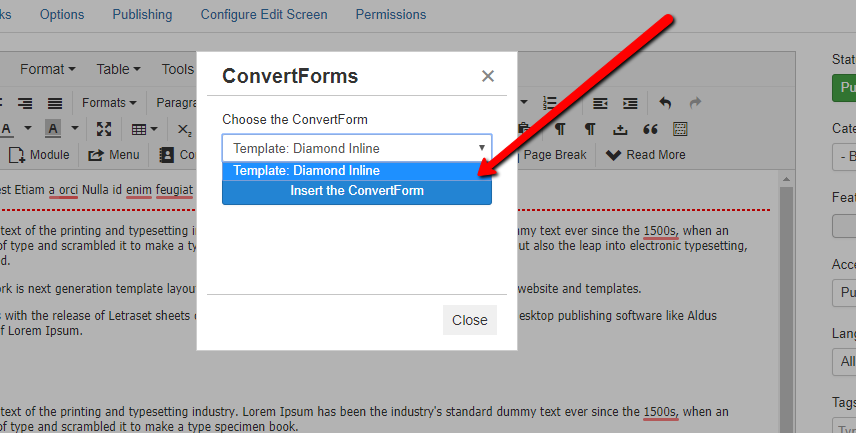Image resolution: width=856 pixels, height=433 pixels.
Task: Open the Tools menu
Action: click(x=177, y=69)
